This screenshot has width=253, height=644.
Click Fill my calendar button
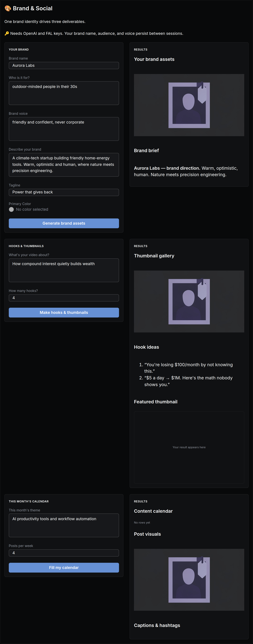click(64, 568)
